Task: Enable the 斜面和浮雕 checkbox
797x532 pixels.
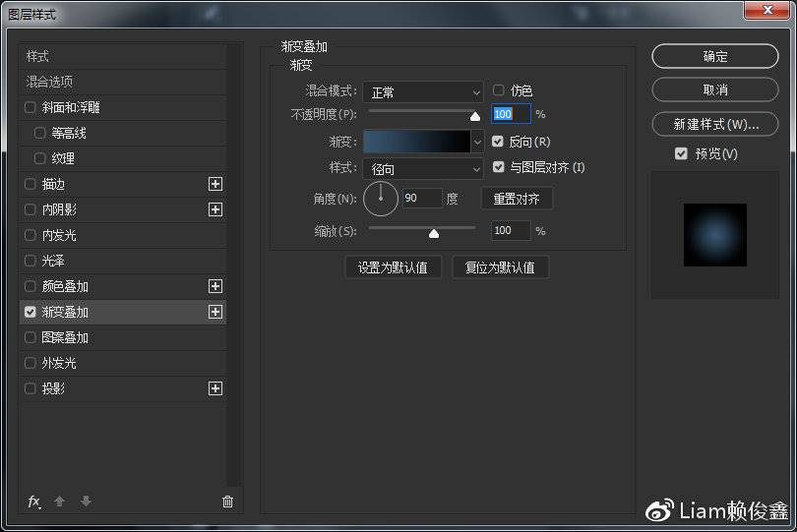Action: 30,107
